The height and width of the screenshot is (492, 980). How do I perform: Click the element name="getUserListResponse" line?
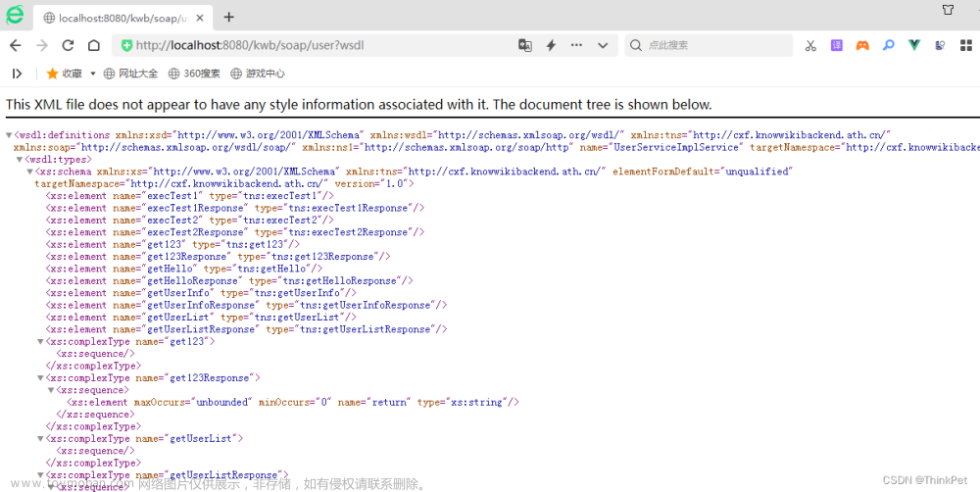point(246,330)
